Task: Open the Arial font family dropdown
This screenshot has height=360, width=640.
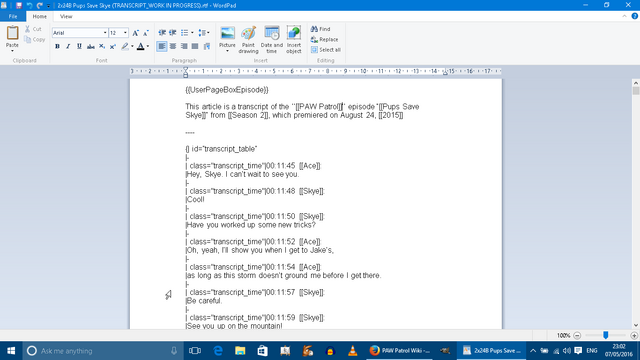Action: coord(104,33)
